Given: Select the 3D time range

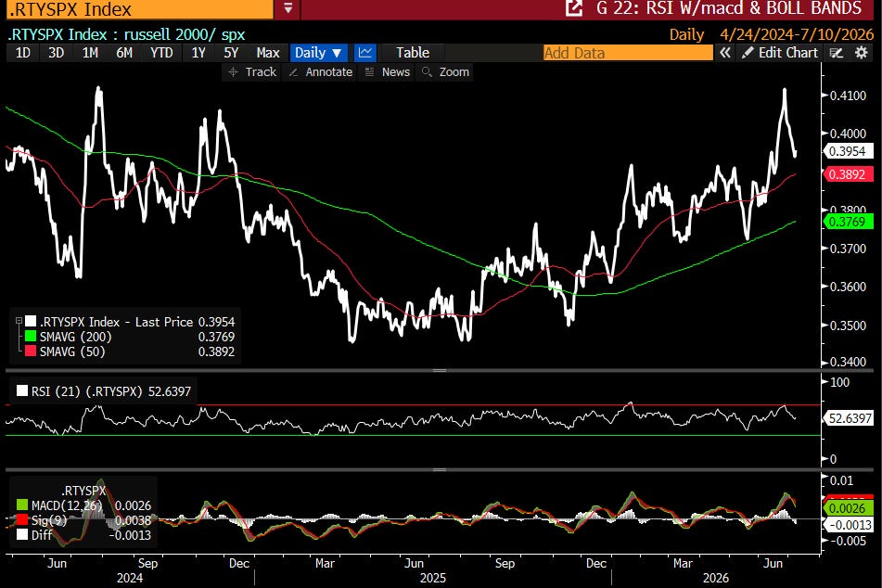Looking at the screenshot, I should [x=56, y=53].
